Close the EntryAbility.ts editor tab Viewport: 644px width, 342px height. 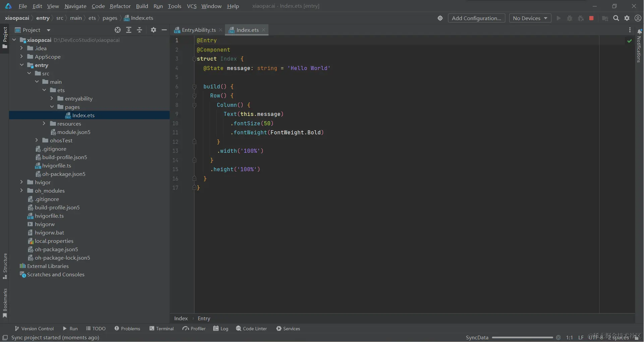[221, 30]
